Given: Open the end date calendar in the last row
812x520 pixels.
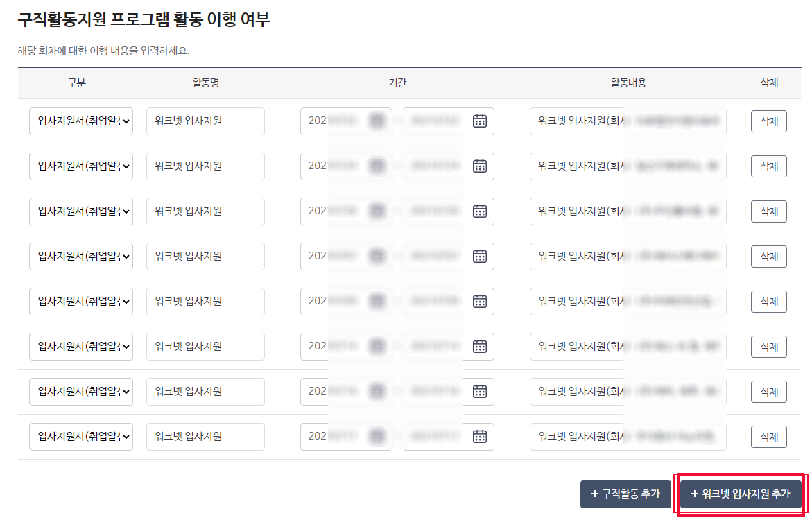Looking at the screenshot, I should 478,436.
